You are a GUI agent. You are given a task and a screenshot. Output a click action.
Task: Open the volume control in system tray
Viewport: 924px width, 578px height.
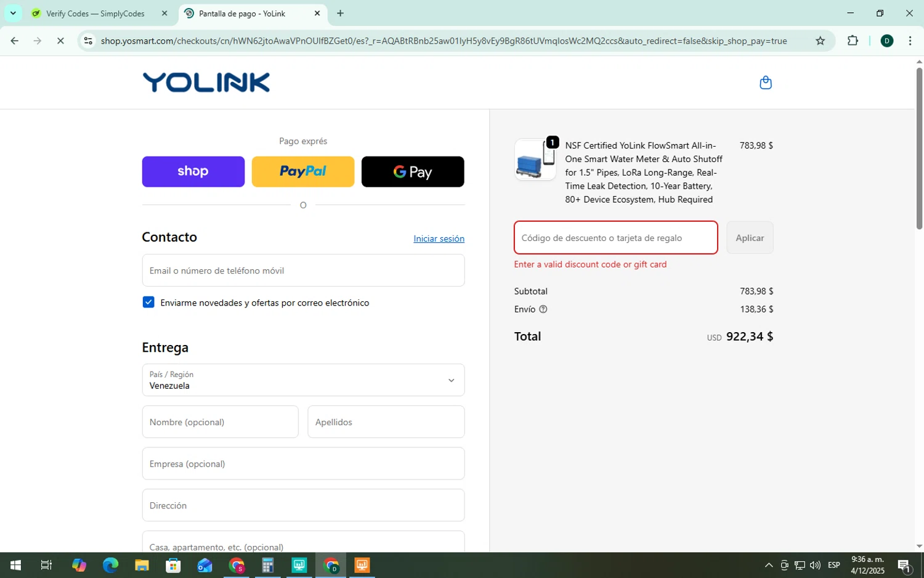pyautogui.click(x=815, y=565)
